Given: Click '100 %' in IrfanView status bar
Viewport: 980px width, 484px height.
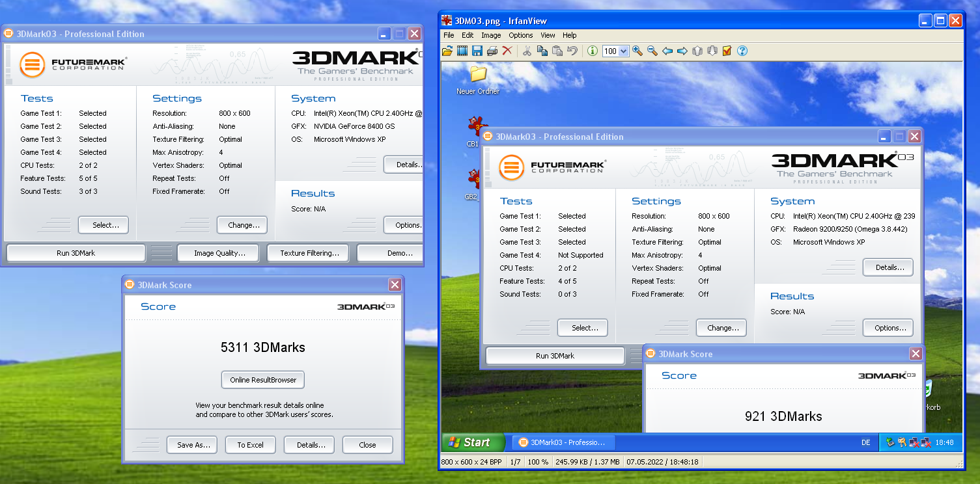Looking at the screenshot, I should click(538, 461).
